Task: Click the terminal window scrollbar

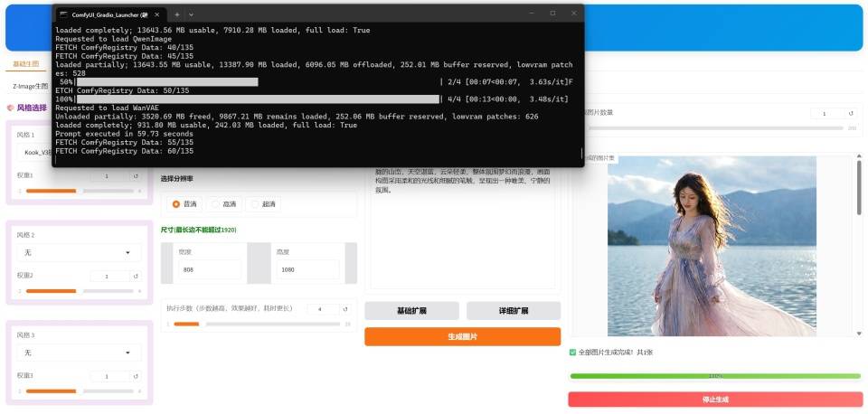Action: pyautogui.click(x=581, y=154)
